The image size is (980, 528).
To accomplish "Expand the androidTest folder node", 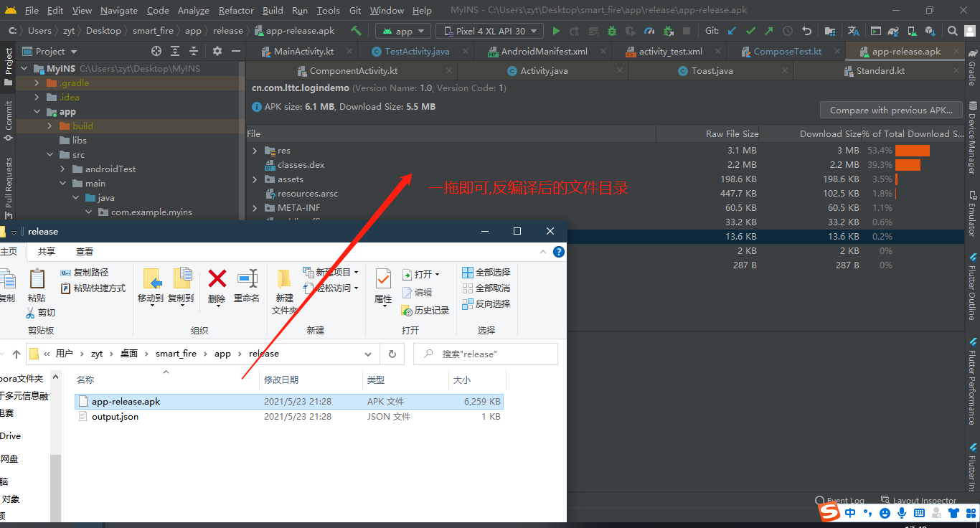I will pyautogui.click(x=62, y=169).
